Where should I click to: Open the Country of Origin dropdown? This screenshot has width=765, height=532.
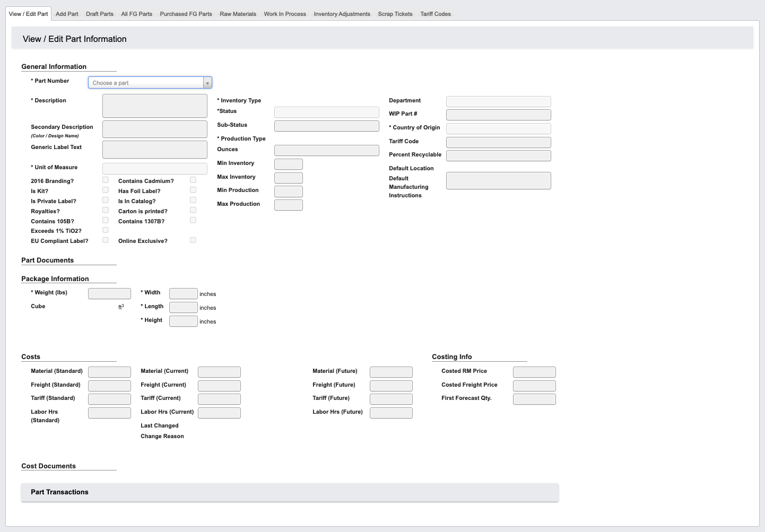pos(499,128)
